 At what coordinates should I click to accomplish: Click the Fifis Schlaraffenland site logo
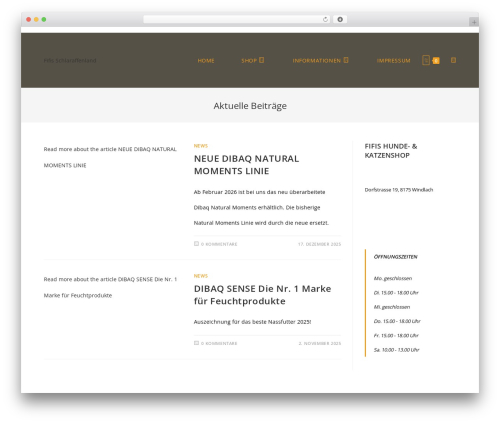[x=70, y=60]
